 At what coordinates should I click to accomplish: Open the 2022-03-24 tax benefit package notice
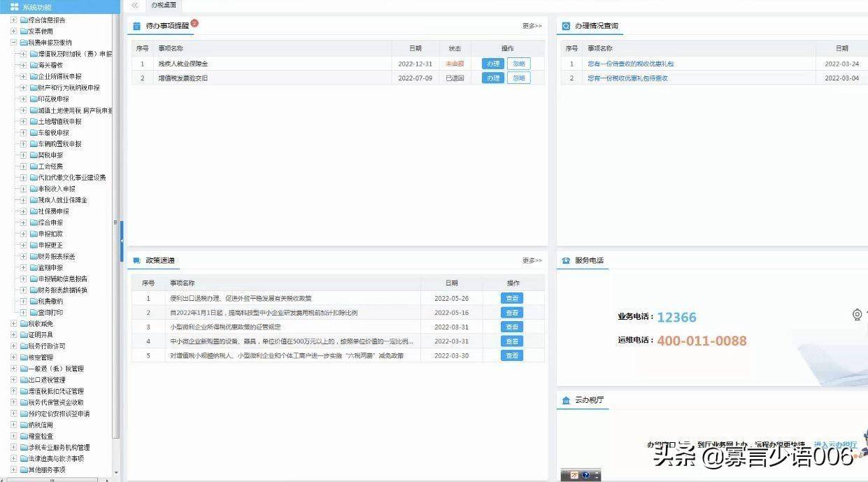point(630,64)
